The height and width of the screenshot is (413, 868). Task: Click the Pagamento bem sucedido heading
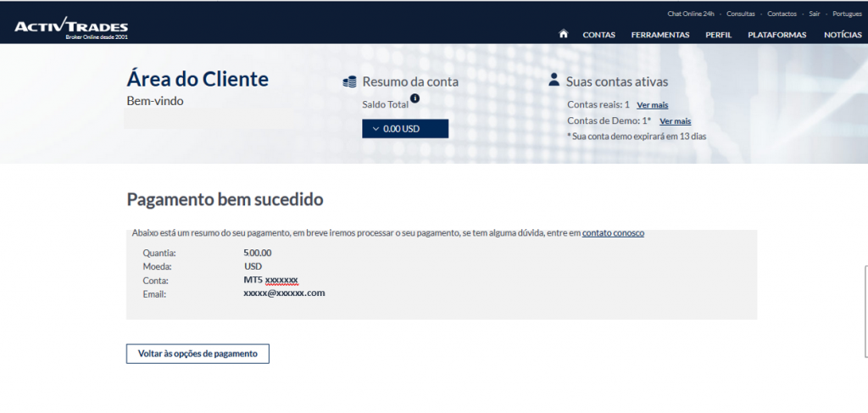[225, 199]
